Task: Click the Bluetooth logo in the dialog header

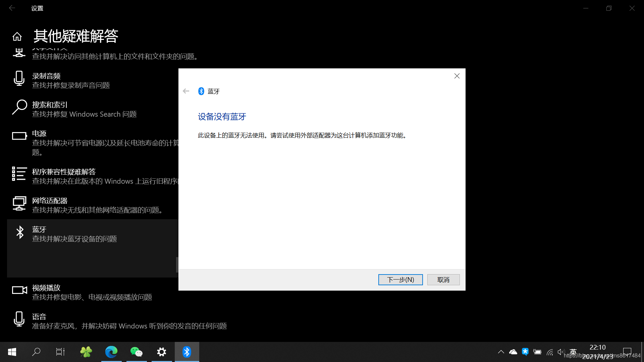Action: (x=201, y=91)
